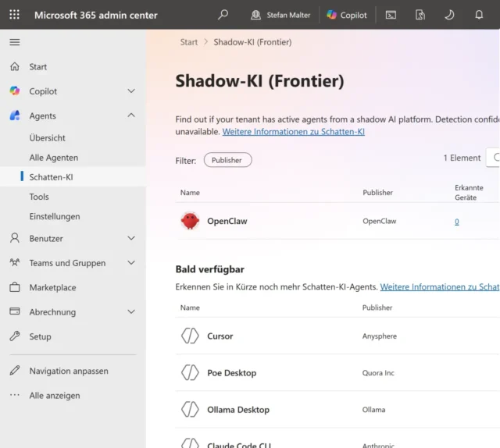Click Navigation anpassen label
The image size is (500, 448).
(69, 371)
